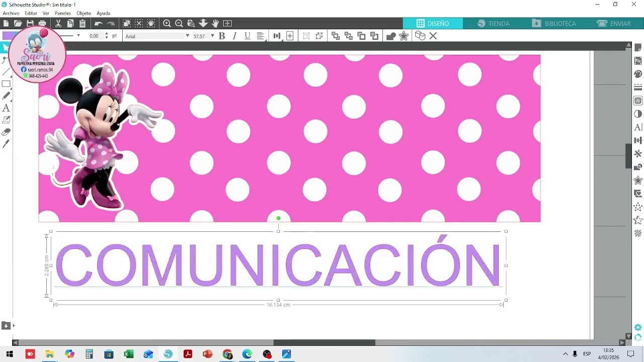Select the Knife tool in left toolbar
The width and height of the screenshot is (644, 362).
6,144
